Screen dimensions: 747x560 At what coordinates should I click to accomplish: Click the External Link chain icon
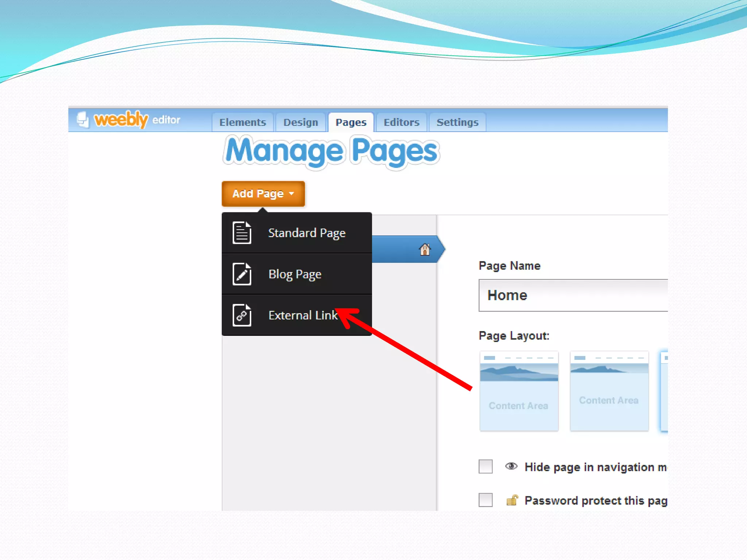tap(242, 315)
